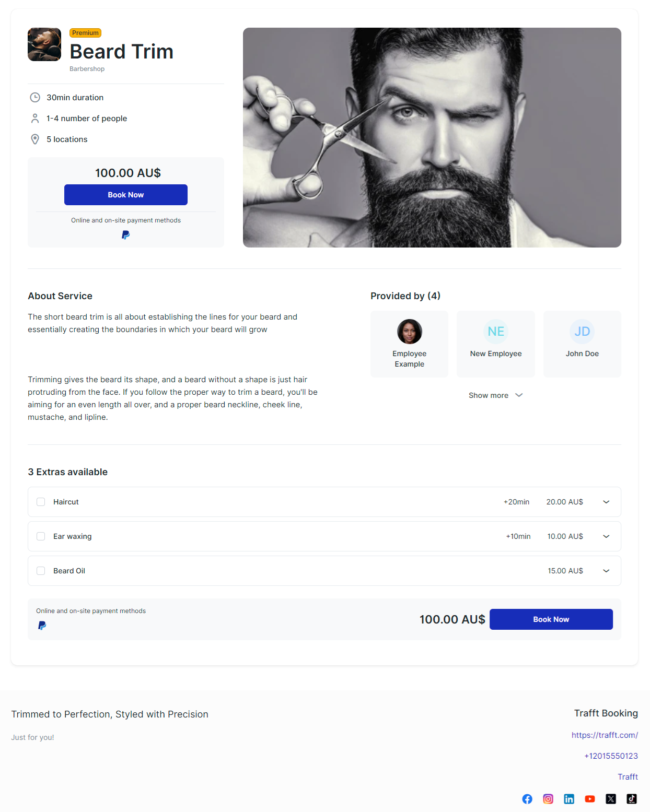Click the Beard Trim service avatar thumbnail
Viewport: 650px width, 812px height.
click(x=44, y=44)
